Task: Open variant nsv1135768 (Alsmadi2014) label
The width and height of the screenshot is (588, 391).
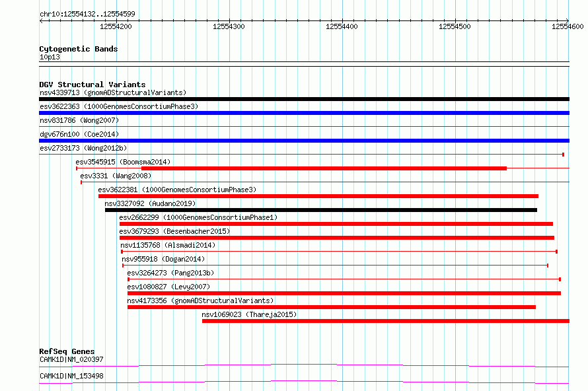Action: [168, 245]
